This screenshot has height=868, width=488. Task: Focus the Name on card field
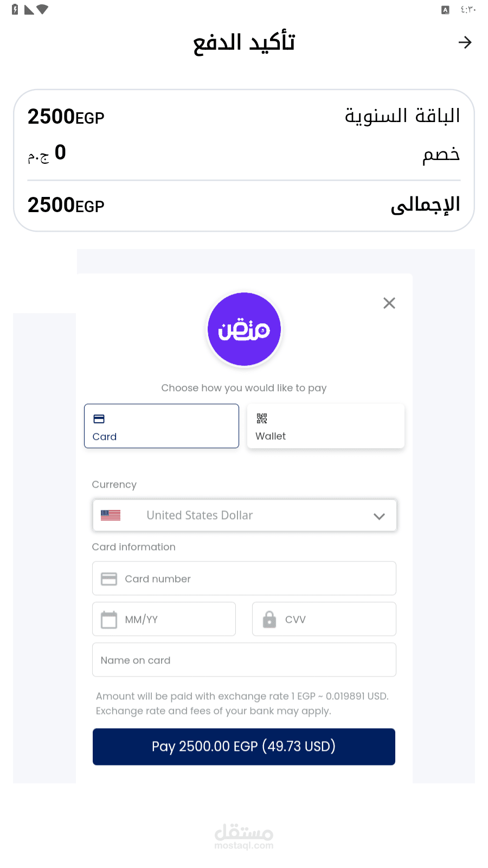point(244,660)
